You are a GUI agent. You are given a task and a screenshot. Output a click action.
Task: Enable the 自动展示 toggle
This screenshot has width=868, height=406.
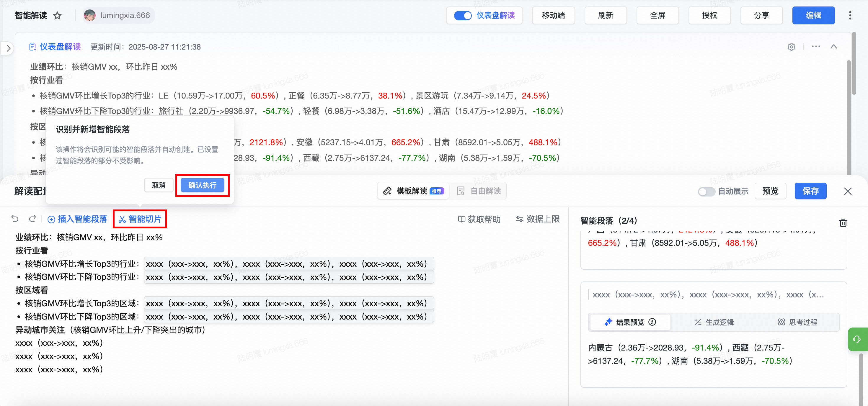[x=706, y=191]
